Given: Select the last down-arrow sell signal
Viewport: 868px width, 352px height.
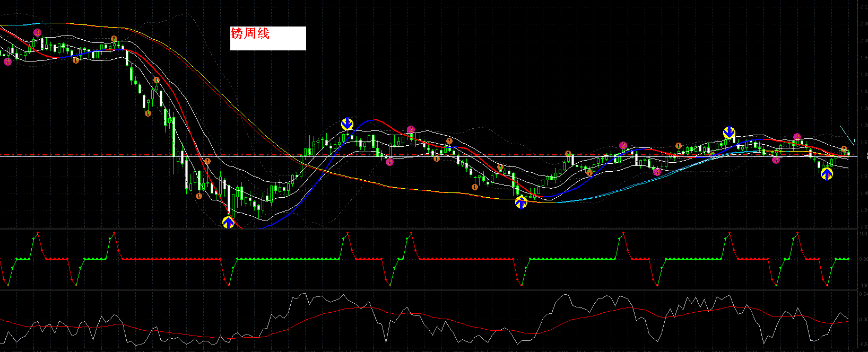Looking at the screenshot, I should tap(730, 133).
